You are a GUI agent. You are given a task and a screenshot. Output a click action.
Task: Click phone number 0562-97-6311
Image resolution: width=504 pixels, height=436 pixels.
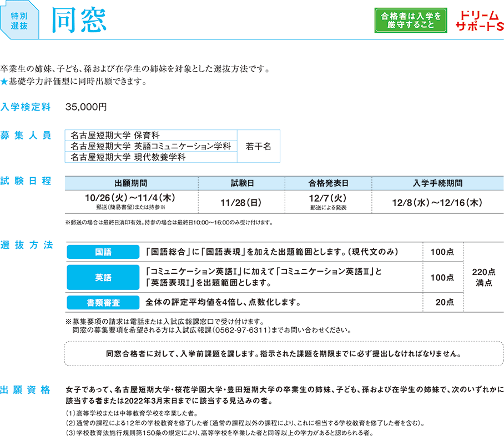241,330
